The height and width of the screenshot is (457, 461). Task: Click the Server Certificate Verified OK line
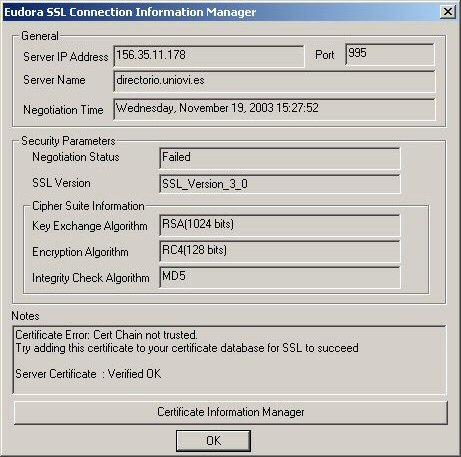point(88,374)
